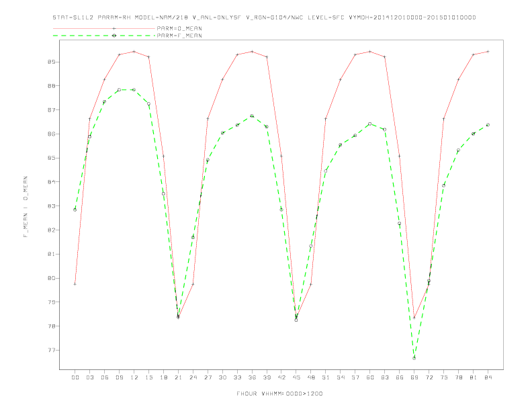Image resolution: width=532 pixels, height=411 pixels.
Task: Click the y-axis tick label 86
Action: tap(51, 134)
